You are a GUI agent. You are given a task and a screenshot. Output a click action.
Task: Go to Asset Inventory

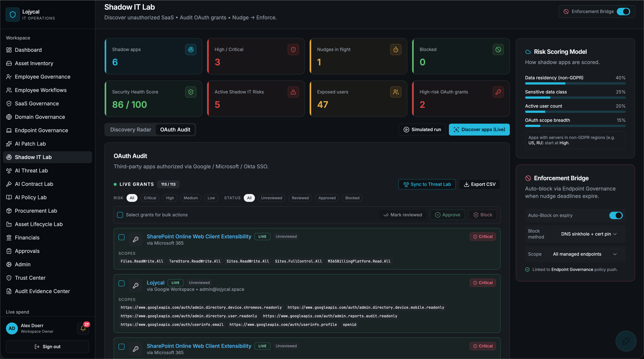point(48,63)
